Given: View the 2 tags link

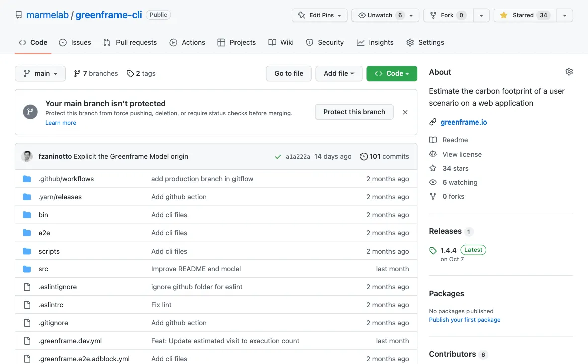Looking at the screenshot, I should (x=141, y=73).
